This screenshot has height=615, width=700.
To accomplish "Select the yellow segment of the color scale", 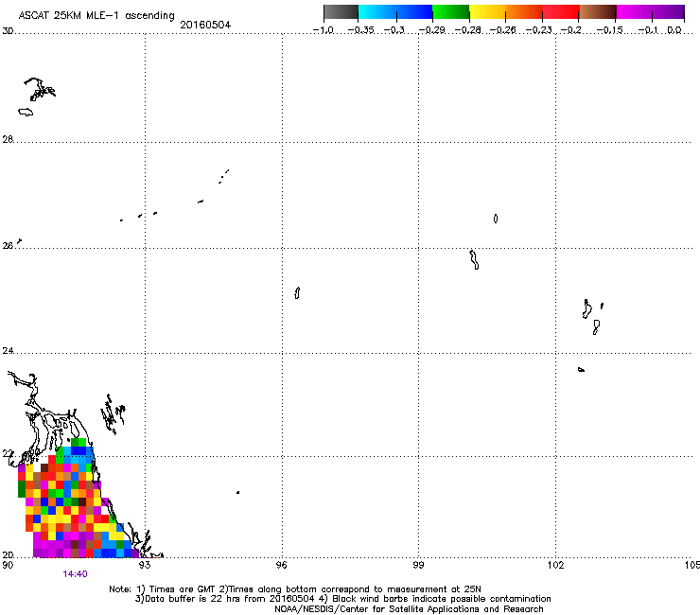I will 487,12.
